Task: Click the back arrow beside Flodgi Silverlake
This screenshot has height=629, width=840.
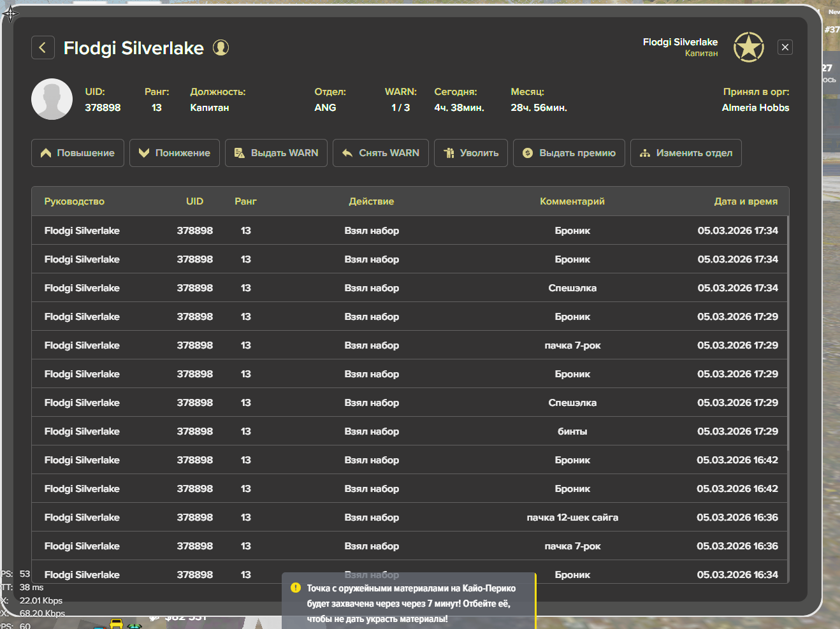Action: (43, 48)
